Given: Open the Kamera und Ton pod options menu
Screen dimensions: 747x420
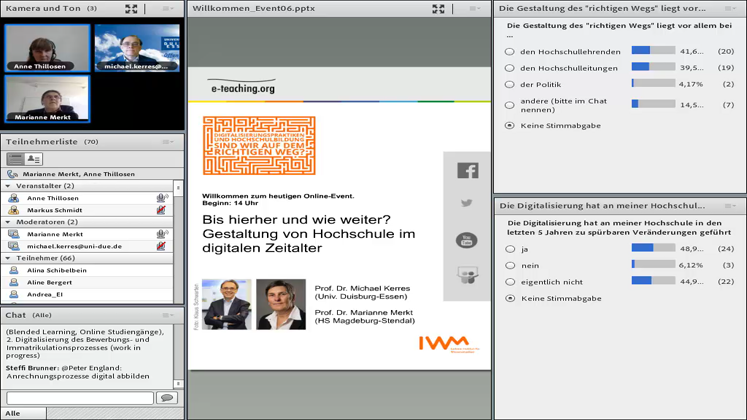Looking at the screenshot, I should [x=167, y=8].
